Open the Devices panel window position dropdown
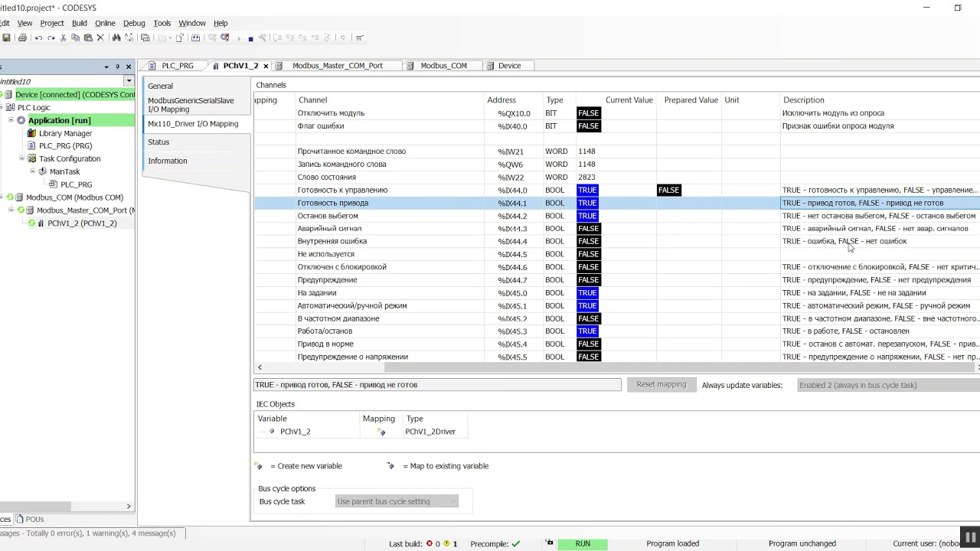Screen dimensions: 980x551 (106, 67)
